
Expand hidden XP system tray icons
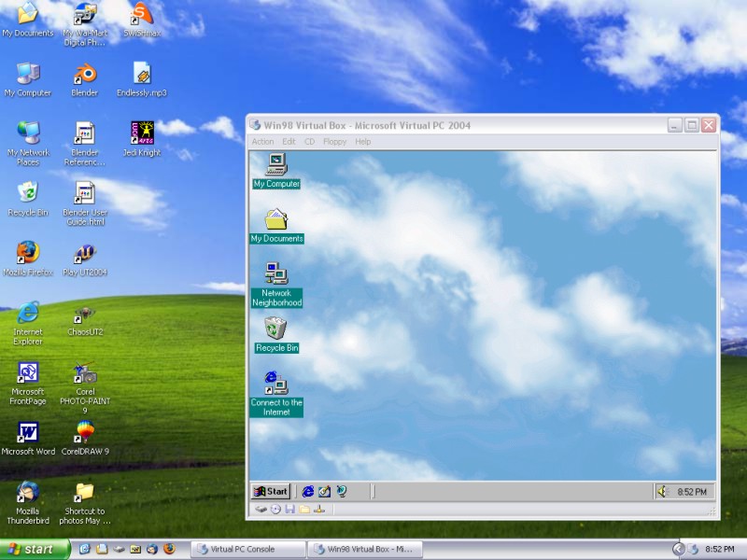678,549
